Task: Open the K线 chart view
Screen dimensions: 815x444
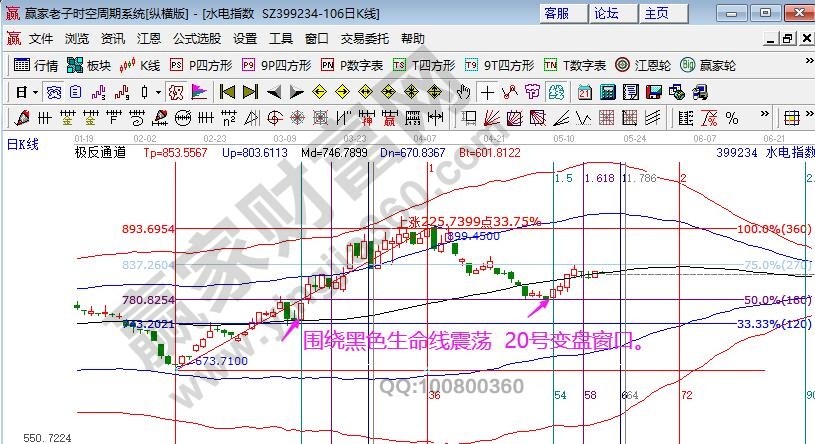Action: tap(140, 65)
